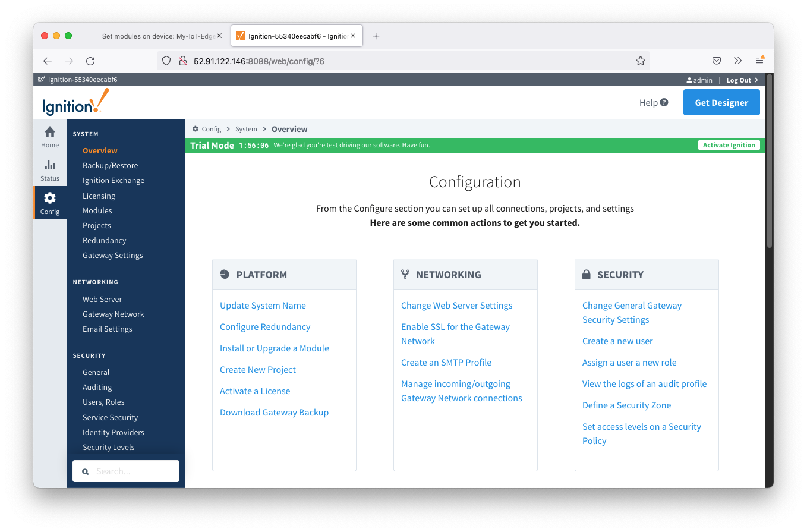This screenshot has height=532, width=807.
Task: Click the page vertical scrollbar
Action: 769,160
